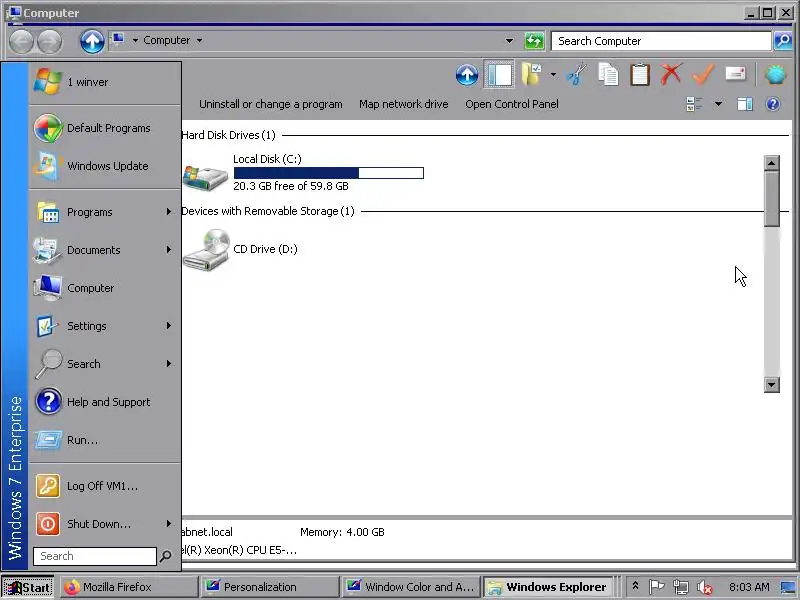Open the Start menu Search submenu

click(105, 364)
